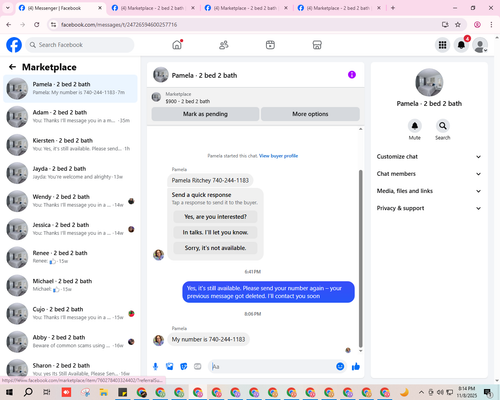Go back using the Marketplace arrow
Viewport: 500px width, 400px height.
tap(12, 67)
